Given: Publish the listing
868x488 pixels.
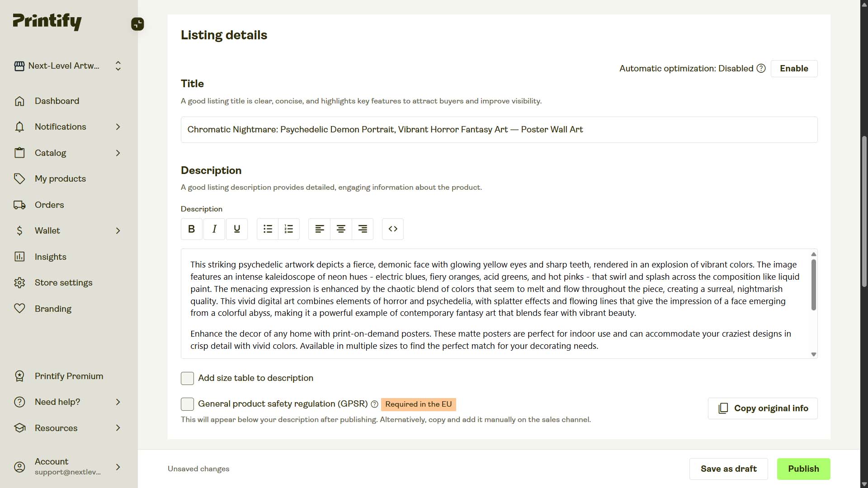Looking at the screenshot, I should [803, 469].
